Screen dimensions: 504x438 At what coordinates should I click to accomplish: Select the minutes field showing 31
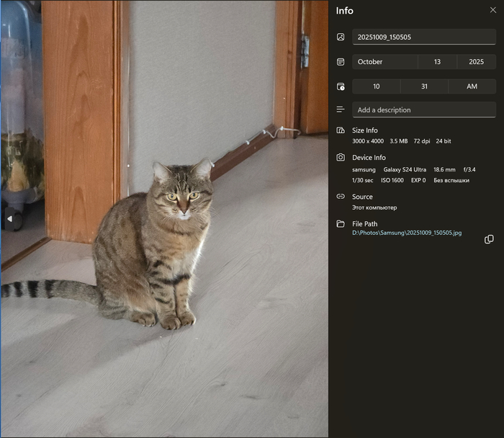(x=424, y=86)
